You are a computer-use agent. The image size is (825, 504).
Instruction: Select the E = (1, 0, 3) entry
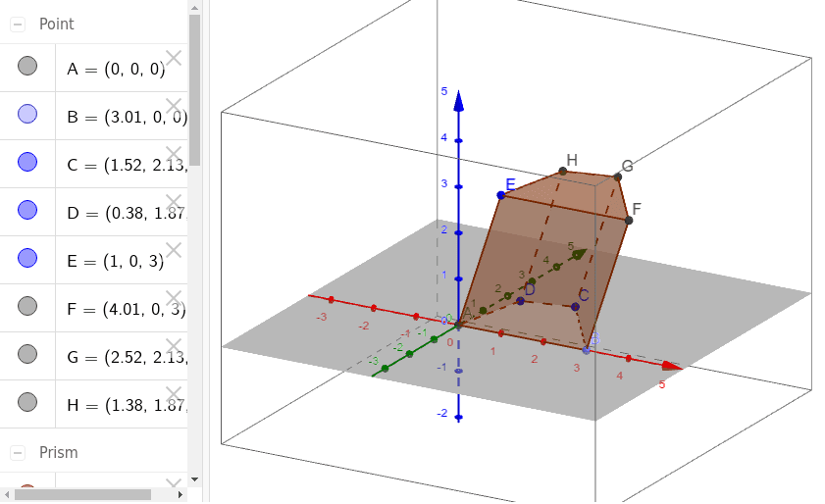click(115, 261)
